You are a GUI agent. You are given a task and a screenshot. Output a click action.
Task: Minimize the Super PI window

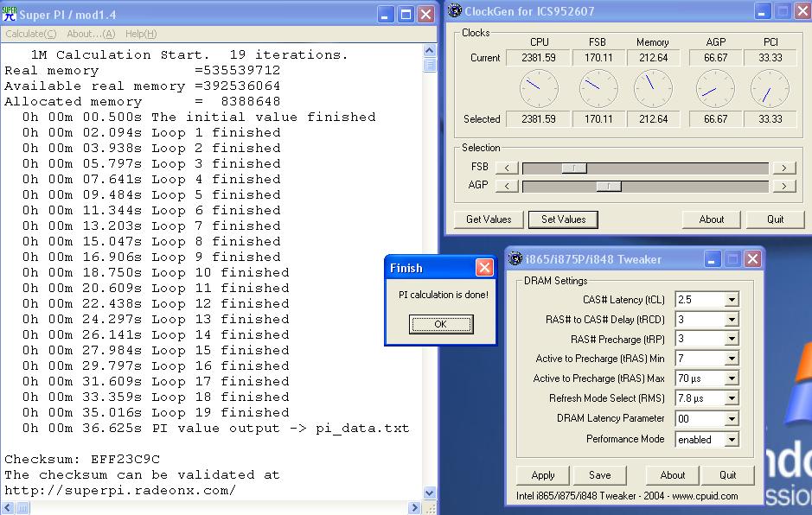click(x=385, y=15)
